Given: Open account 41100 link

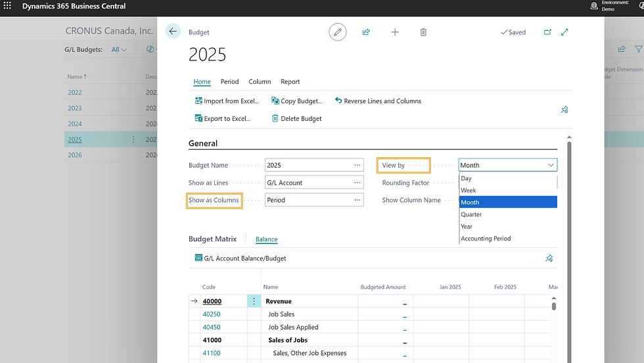Looking at the screenshot, I should 212,352.
